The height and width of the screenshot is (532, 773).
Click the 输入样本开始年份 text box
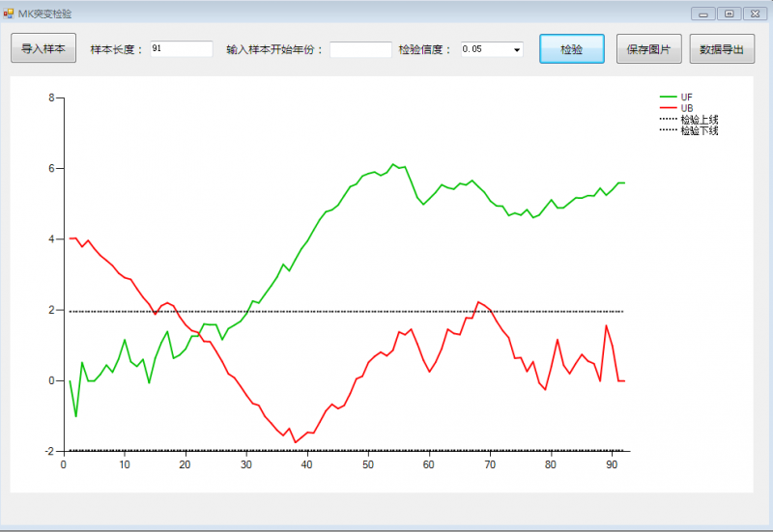coord(360,49)
